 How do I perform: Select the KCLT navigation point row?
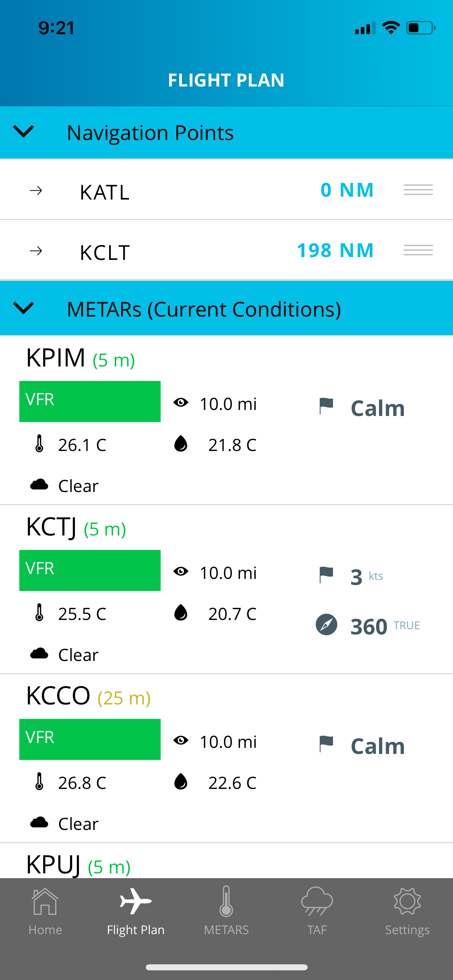[x=226, y=250]
